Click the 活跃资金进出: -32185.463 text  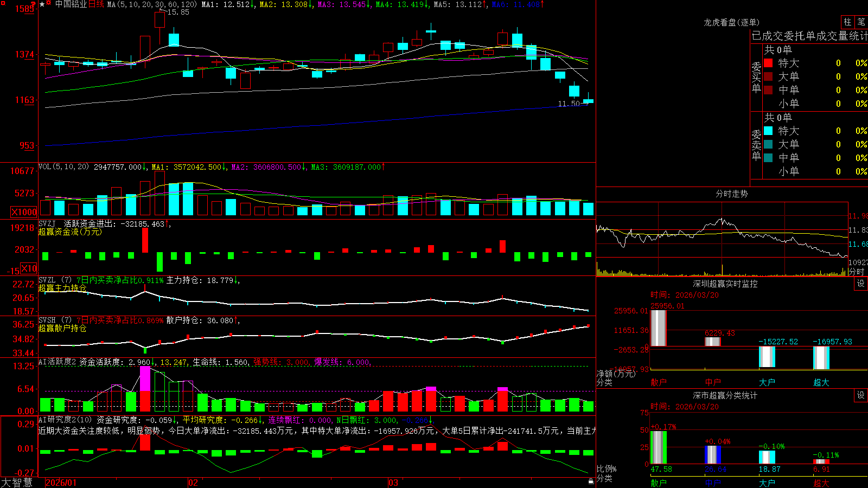pyautogui.click(x=114, y=224)
